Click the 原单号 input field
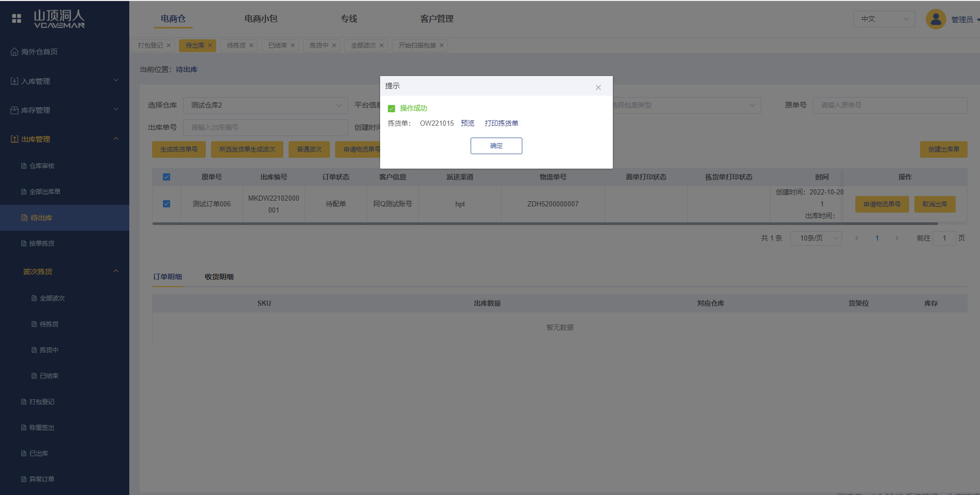The image size is (980, 495). pos(889,106)
